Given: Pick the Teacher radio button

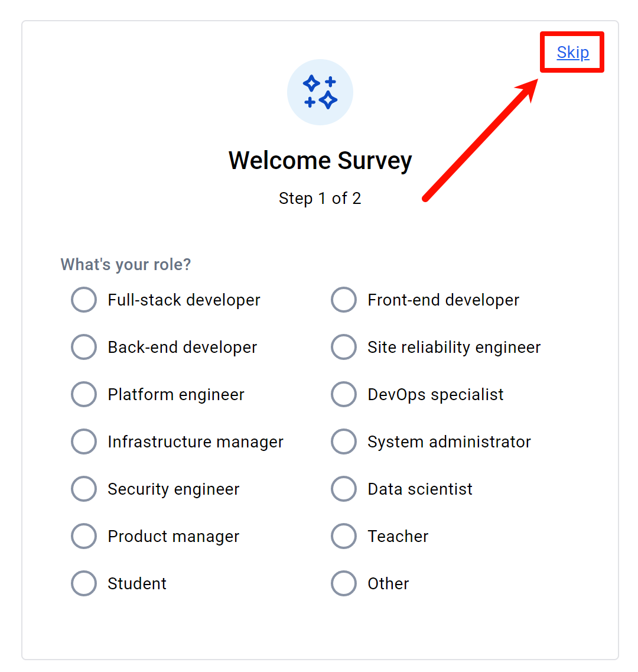Looking at the screenshot, I should pyautogui.click(x=344, y=536).
